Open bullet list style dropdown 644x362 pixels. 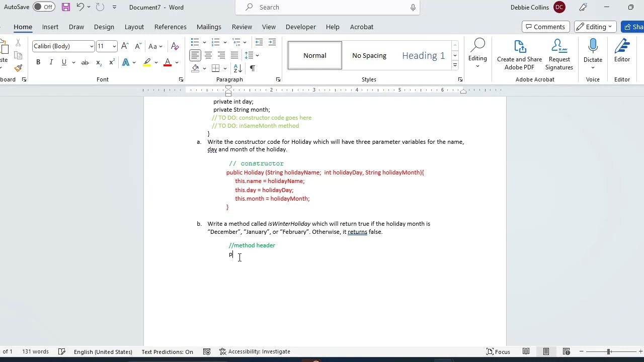(x=204, y=42)
